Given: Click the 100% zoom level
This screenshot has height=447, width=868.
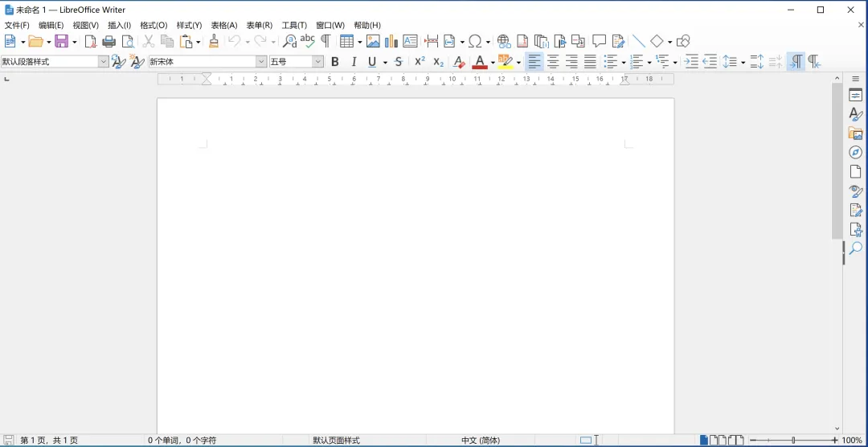Looking at the screenshot, I should pos(853,441).
